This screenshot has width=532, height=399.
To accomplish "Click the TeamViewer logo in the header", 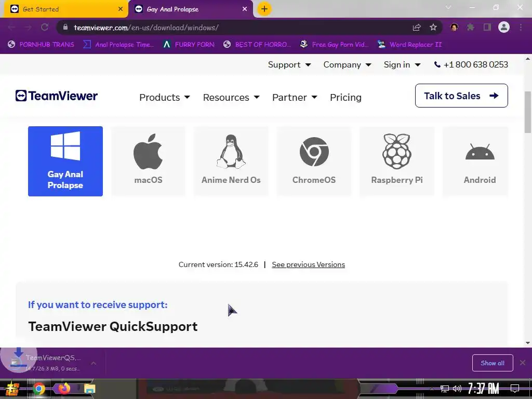I will click(x=56, y=96).
